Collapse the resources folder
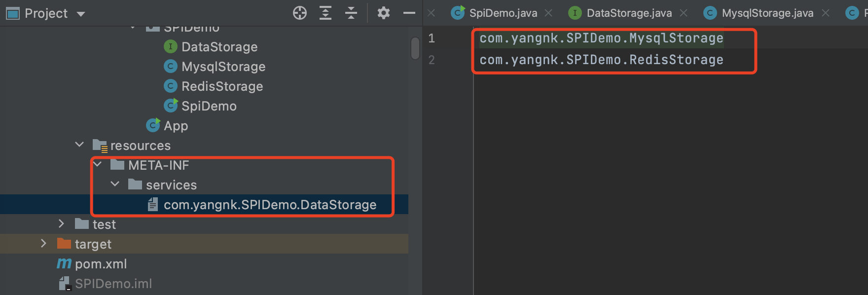 (x=79, y=145)
